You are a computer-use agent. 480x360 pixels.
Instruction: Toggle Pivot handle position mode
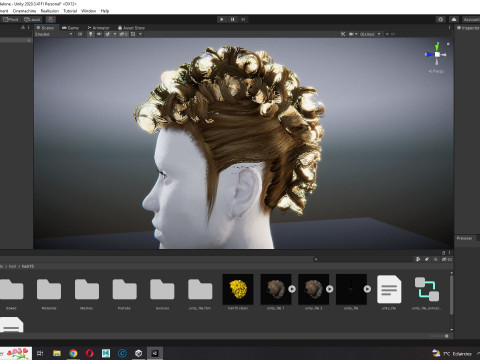click(x=10, y=19)
